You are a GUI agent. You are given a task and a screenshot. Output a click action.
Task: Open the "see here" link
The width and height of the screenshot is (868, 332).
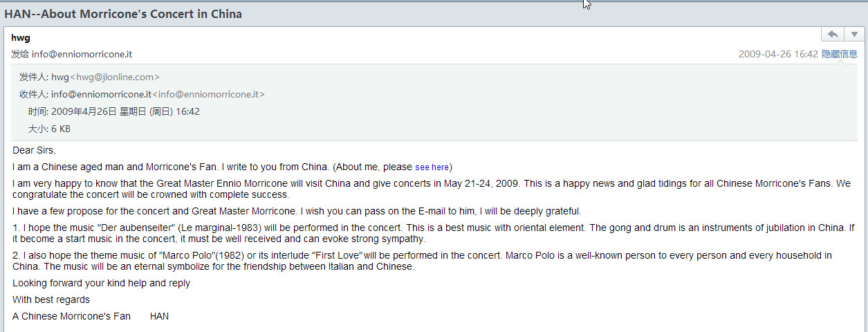pyautogui.click(x=432, y=167)
